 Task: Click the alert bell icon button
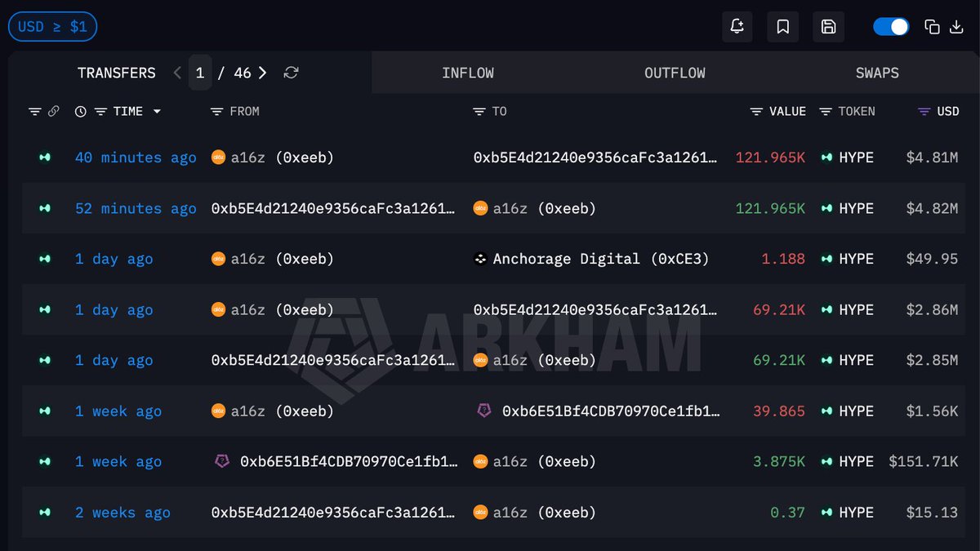[737, 27]
